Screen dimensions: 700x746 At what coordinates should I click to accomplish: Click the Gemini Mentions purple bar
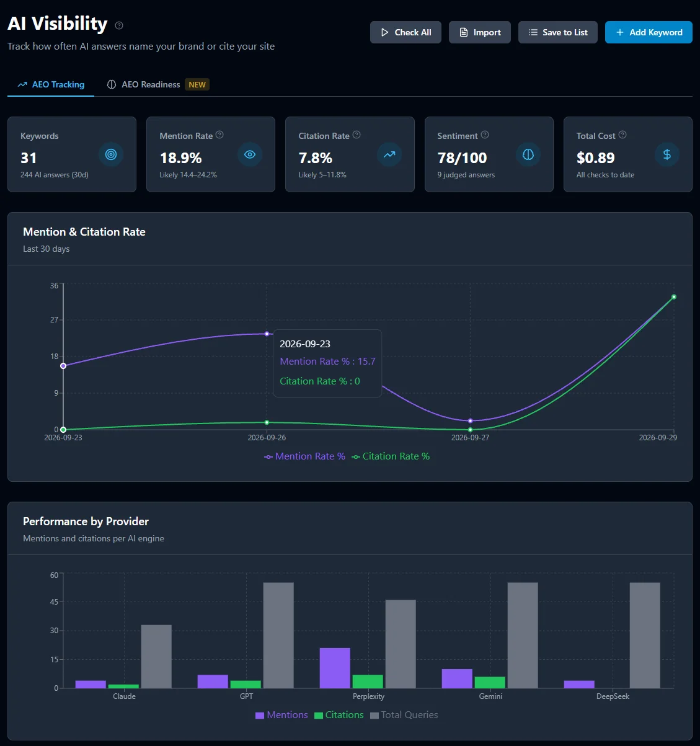pos(457,678)
